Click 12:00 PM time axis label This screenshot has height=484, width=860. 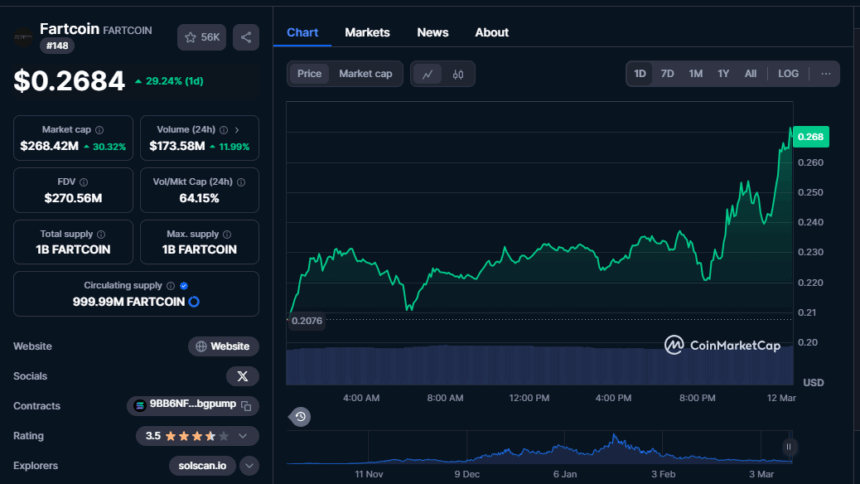[529, 398]
